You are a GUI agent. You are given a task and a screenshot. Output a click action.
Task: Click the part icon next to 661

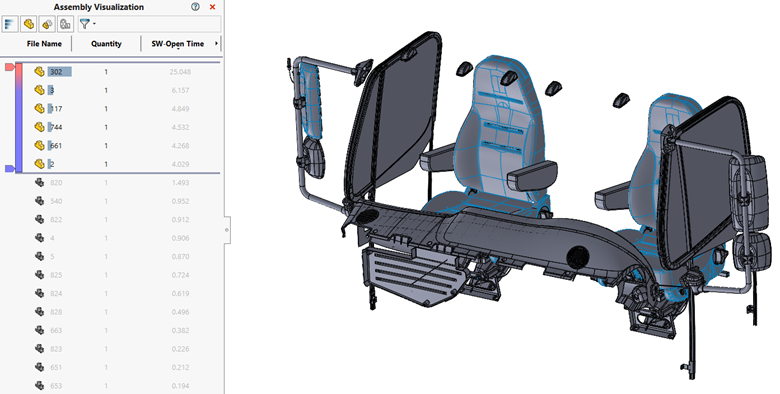point(39,145)
